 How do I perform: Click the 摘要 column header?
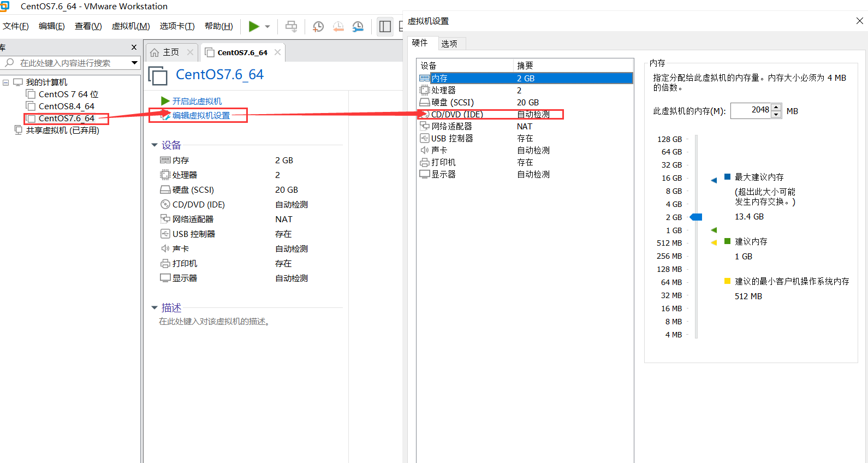pyautogui.click(x=573, y=66)
